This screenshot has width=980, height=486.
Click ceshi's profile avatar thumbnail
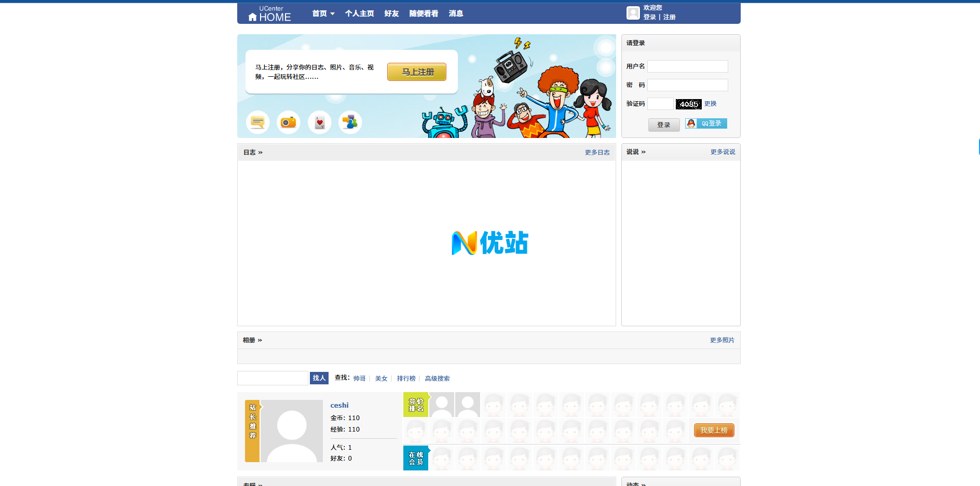[291, 431]
